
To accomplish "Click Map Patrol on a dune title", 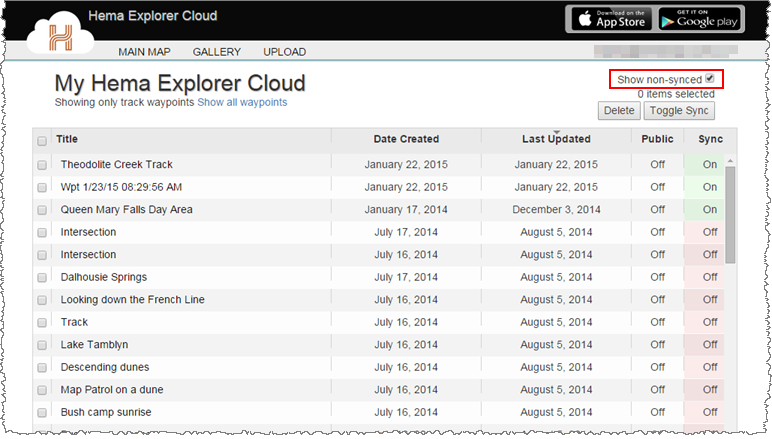I will coord(112,390).
